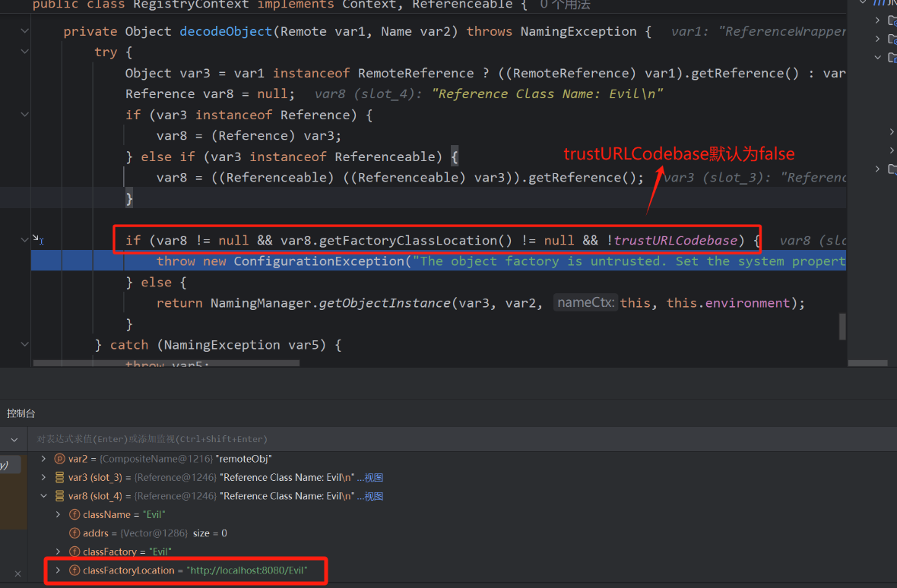Image resolution: width=897 pixels, height=588 pixels.
Task: Fold the 'if (var8 != null' block in the gutter
Action: coord(24,239)
